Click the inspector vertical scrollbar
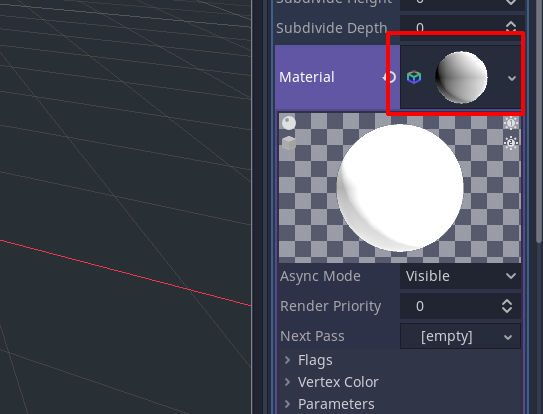 [539, 121]
